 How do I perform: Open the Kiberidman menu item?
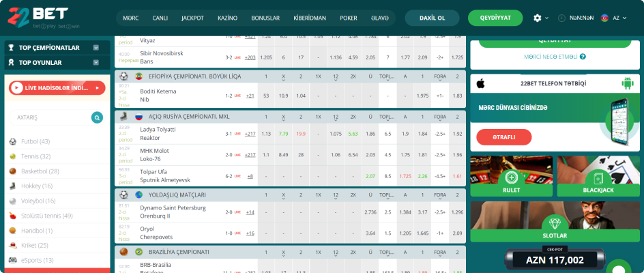310,18
